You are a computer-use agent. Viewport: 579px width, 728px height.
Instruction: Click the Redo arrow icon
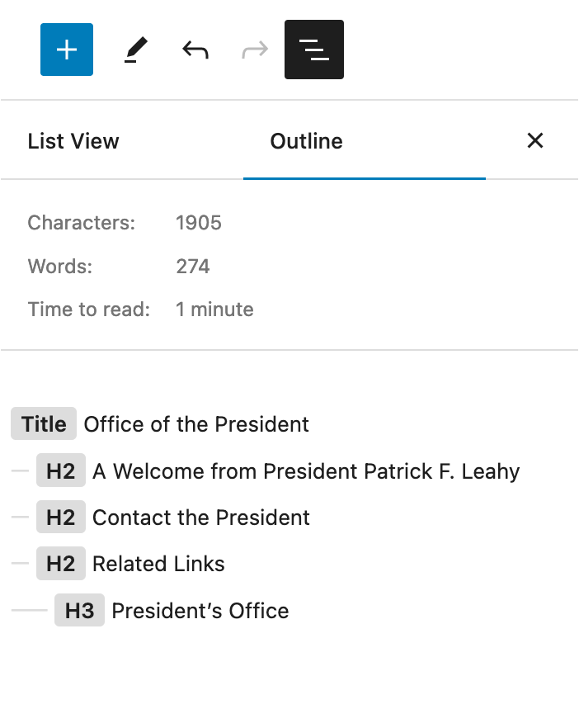(x=255, y=50)
